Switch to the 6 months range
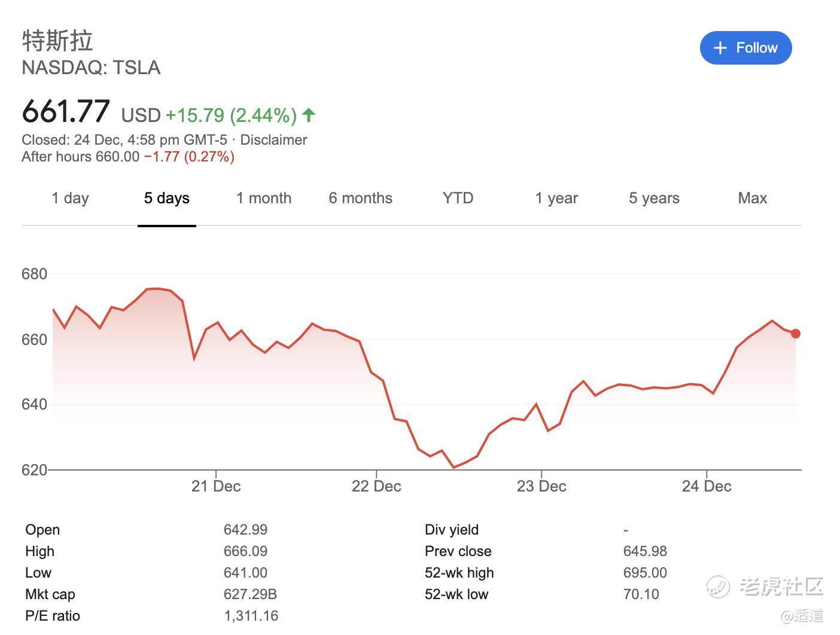The image size is (840, 635). (360, 199)
